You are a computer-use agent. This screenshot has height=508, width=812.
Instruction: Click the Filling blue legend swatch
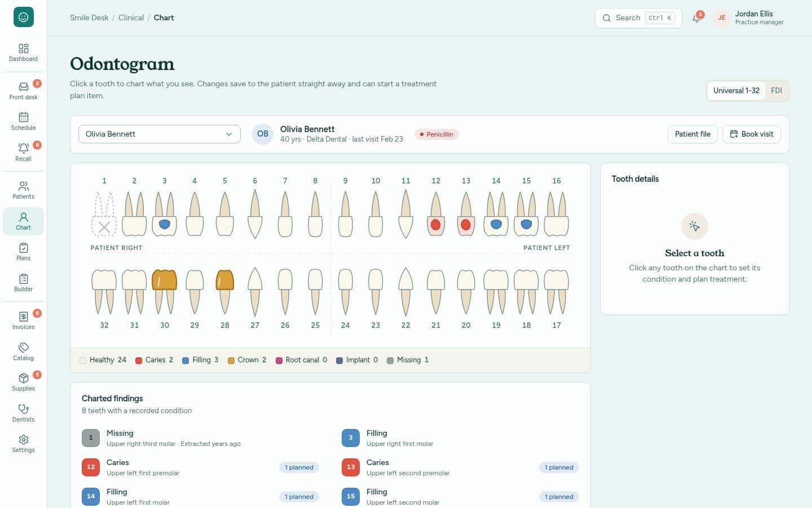click(186, 360)
